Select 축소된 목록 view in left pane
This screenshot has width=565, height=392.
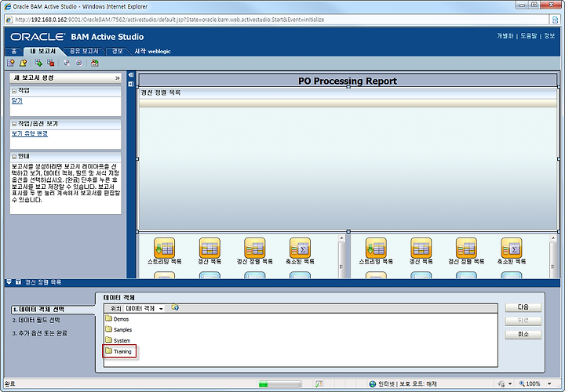[x=300, y=251]
